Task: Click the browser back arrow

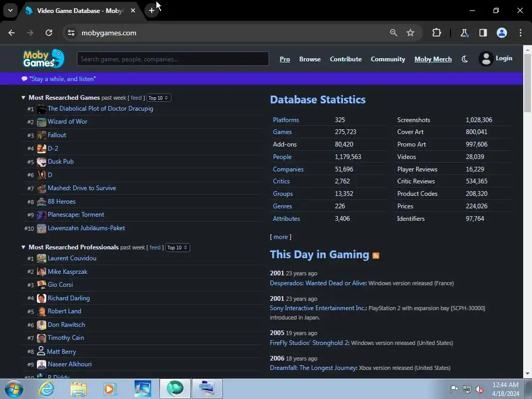Action: point(11,33)
